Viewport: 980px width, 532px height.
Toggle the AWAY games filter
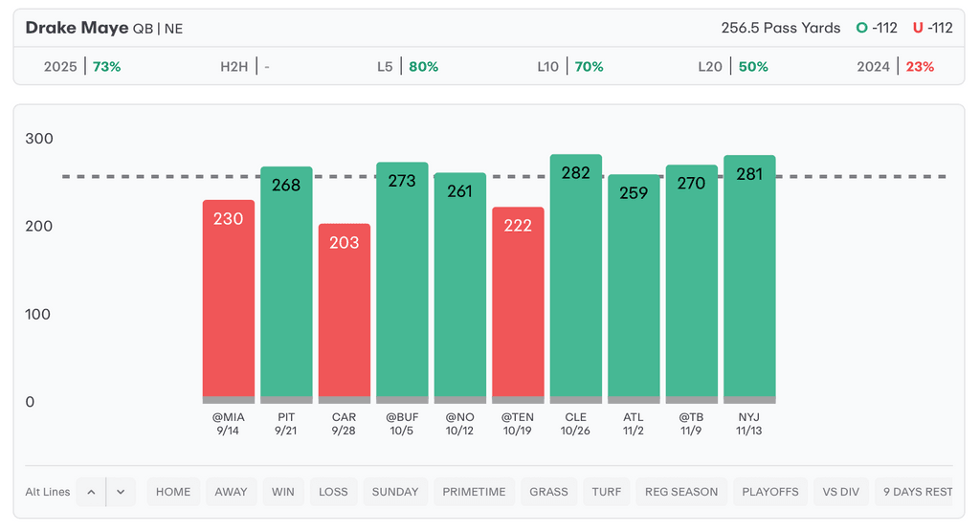click(231, 492)
